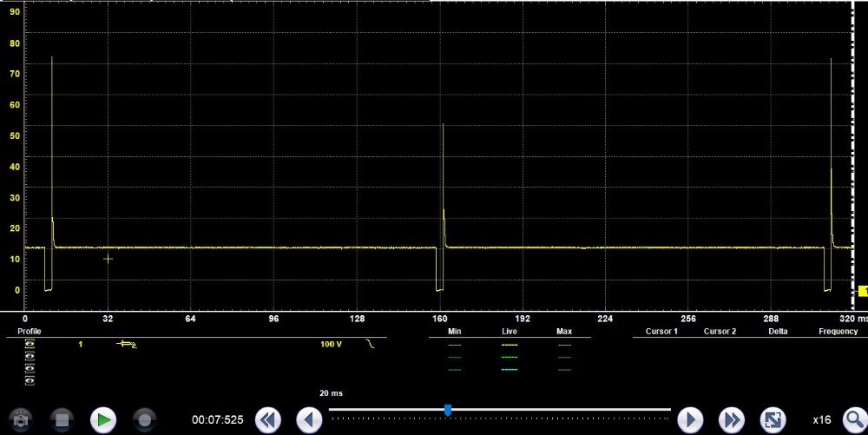
Task: Click the Record button
Action: point(144,419)
